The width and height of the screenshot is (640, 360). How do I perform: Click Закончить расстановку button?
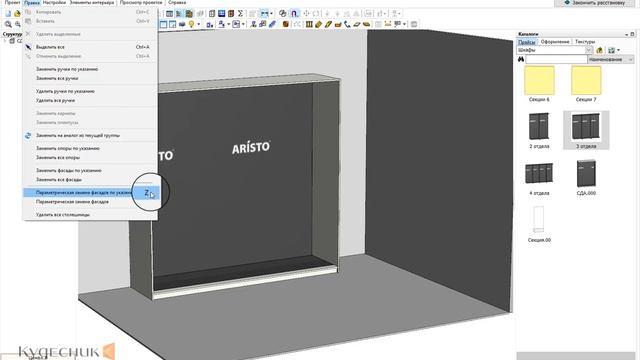(x=595, y=3)
